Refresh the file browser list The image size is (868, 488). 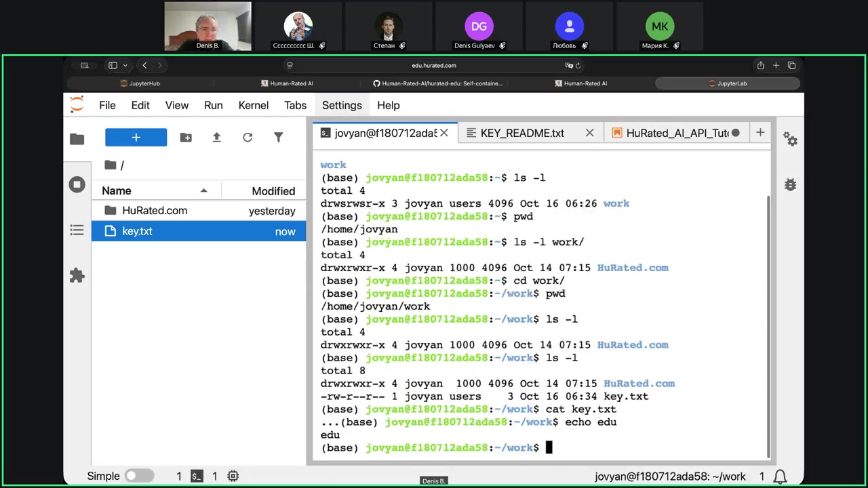point(248,138)
